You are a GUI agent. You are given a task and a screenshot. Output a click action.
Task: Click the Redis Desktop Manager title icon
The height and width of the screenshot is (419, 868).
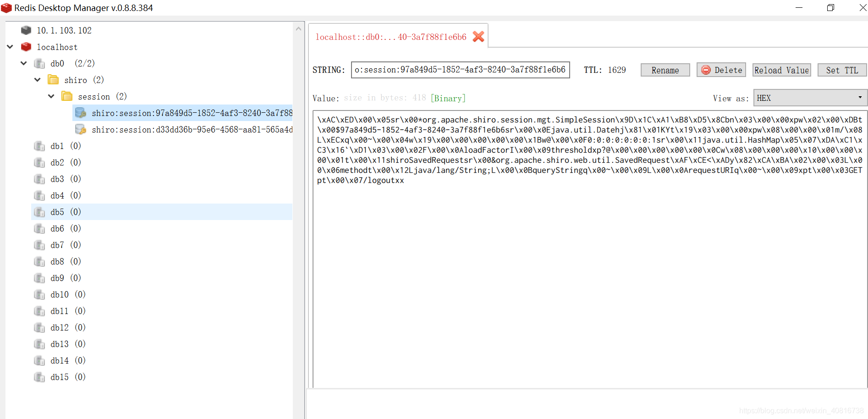[x=6, y=8]
